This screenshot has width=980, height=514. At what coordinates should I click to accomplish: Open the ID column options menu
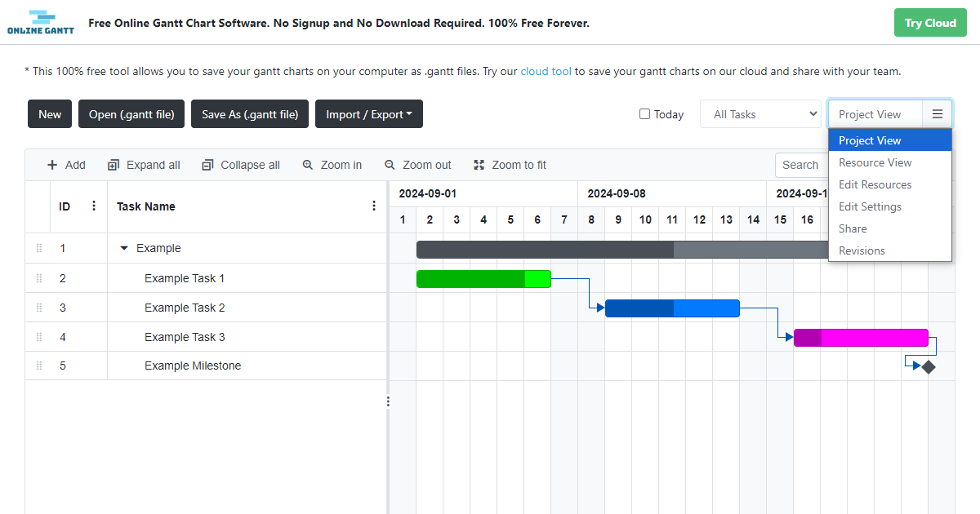(x=94, y=206)
